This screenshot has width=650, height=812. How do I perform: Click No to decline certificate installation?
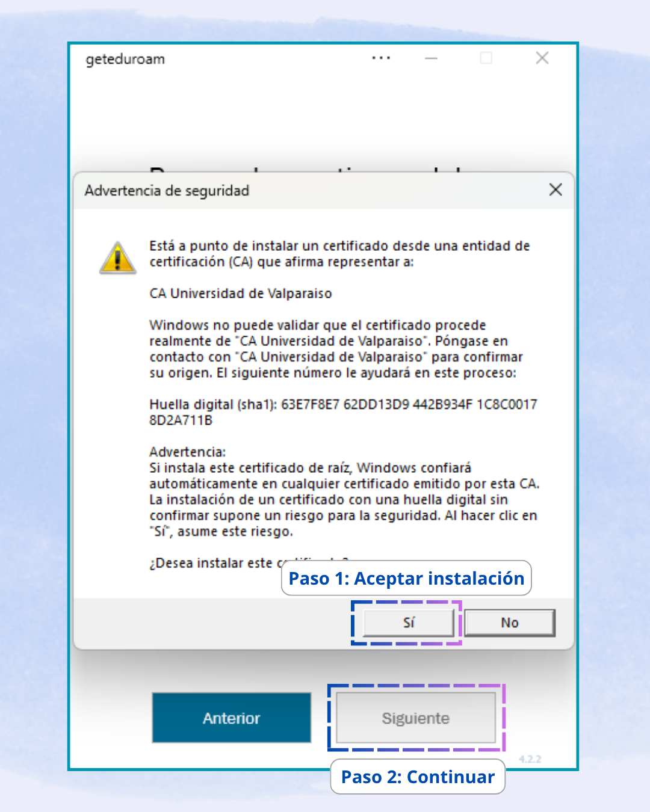pos(510,623)
